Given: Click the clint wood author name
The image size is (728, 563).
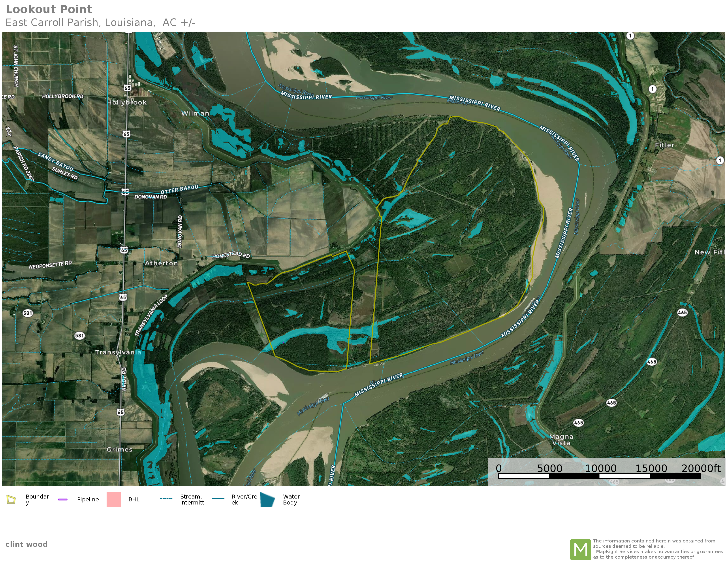Looking at the screenshot, I should 27,544.
